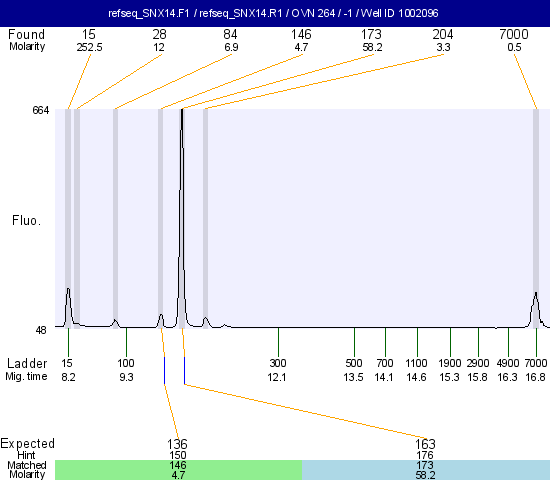Select the found peak label 84

tap(230, 34)
